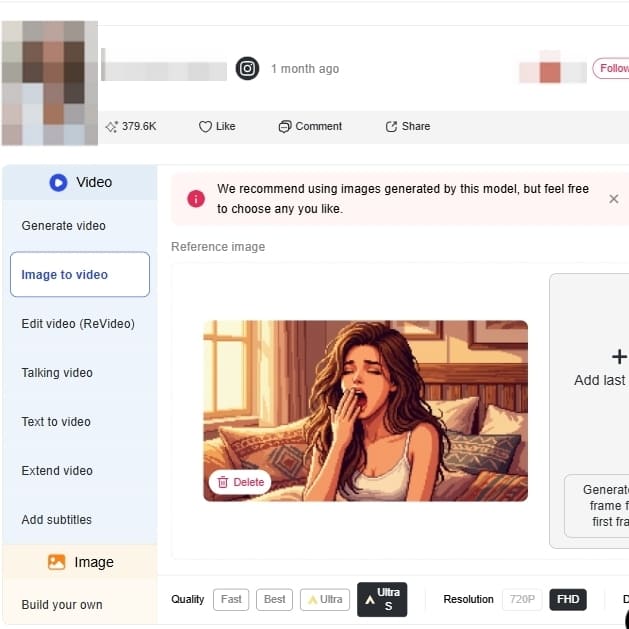
Task: Click the Video section header
Action: (x=80, y=183)
